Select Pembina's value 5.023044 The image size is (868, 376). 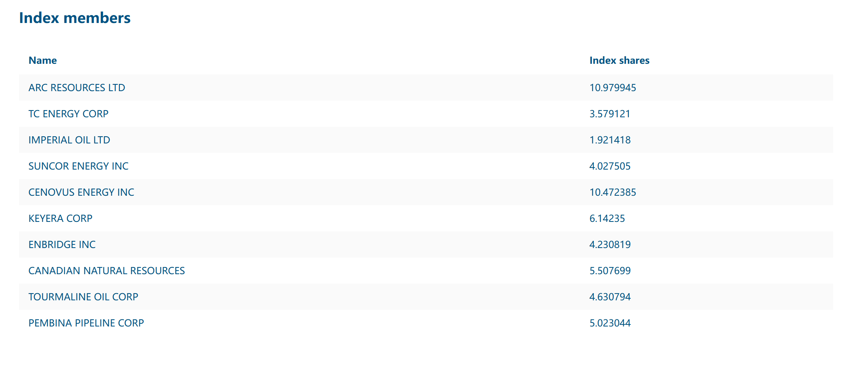click(x=609, y=323)
